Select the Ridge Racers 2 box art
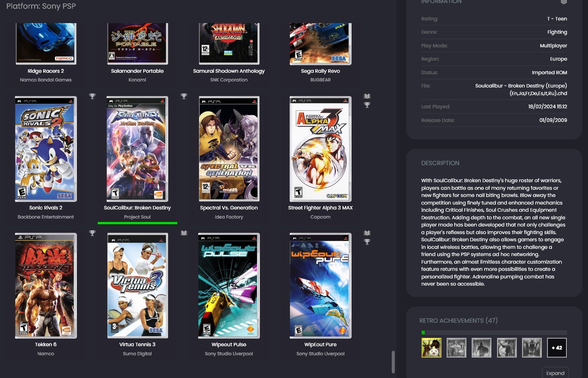Screen dimensions: 588x378 pyautogui.click(x=46, y=44)
